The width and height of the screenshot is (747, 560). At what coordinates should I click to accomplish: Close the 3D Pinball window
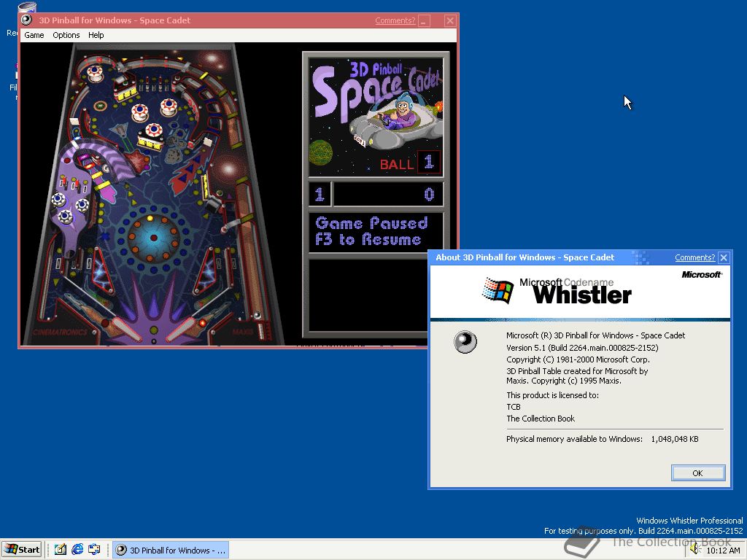pos(449,20)
